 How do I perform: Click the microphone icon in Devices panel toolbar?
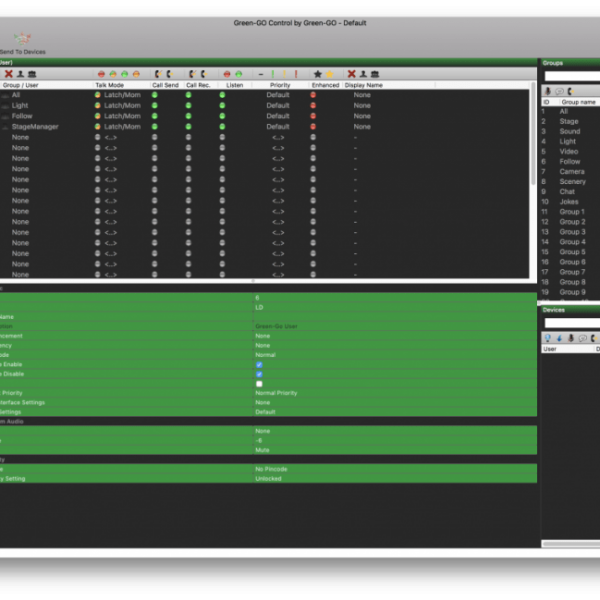[571, 338]
